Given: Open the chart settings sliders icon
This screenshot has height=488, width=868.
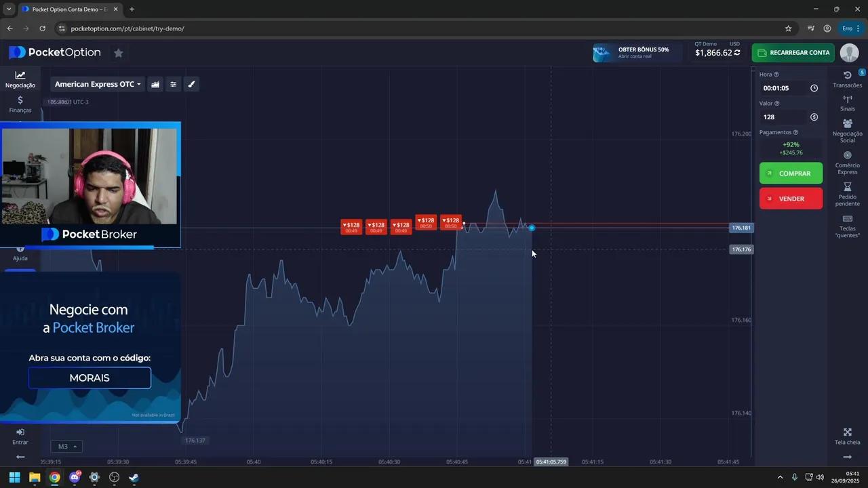Looking at the screenshot, I should [174, 84].
